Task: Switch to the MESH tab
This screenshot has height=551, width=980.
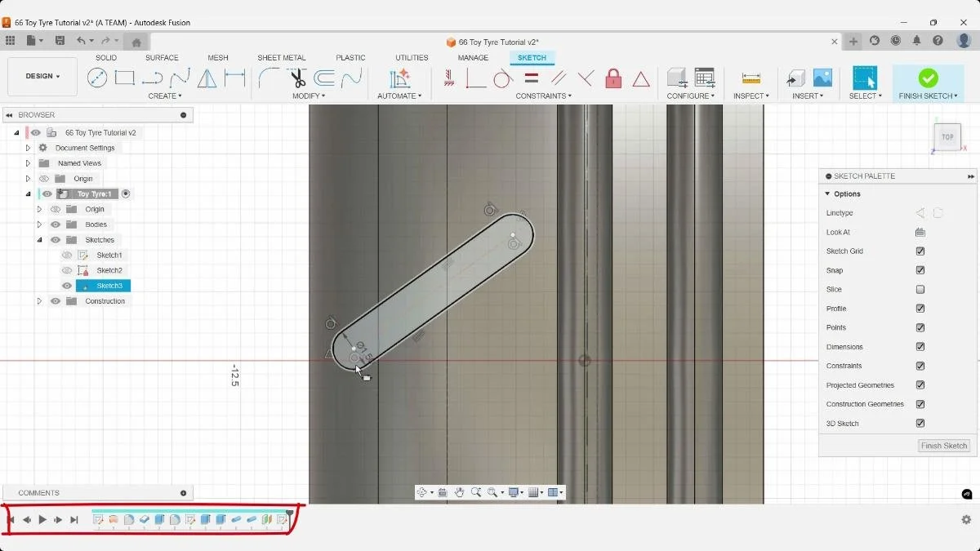Action: (218, 58)
